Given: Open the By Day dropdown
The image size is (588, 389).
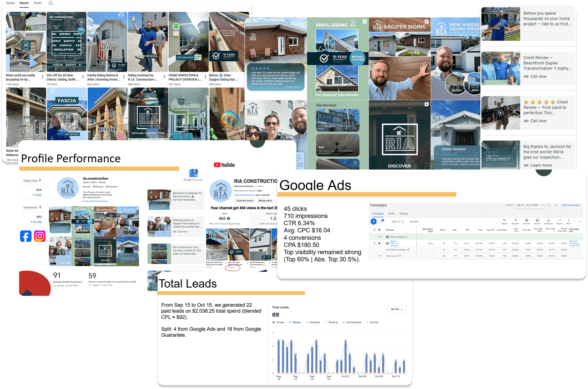Looking at the screenshot, I should pyautogui.click(x=397, y=309).
